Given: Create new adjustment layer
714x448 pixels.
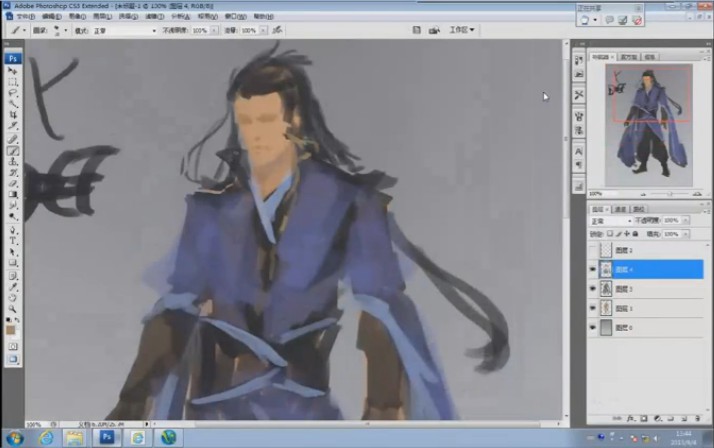Looking at the screenshot, I should point(658,418).
